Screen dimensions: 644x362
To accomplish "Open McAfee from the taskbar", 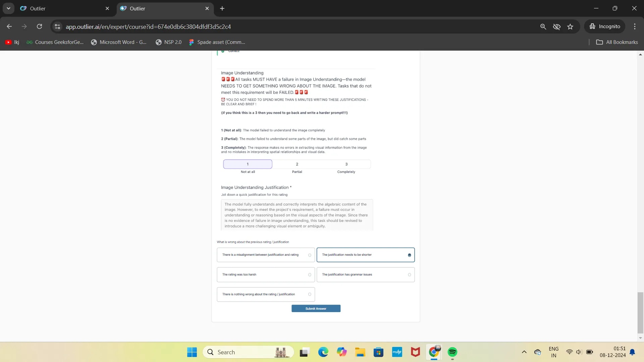I will [415, 352].
